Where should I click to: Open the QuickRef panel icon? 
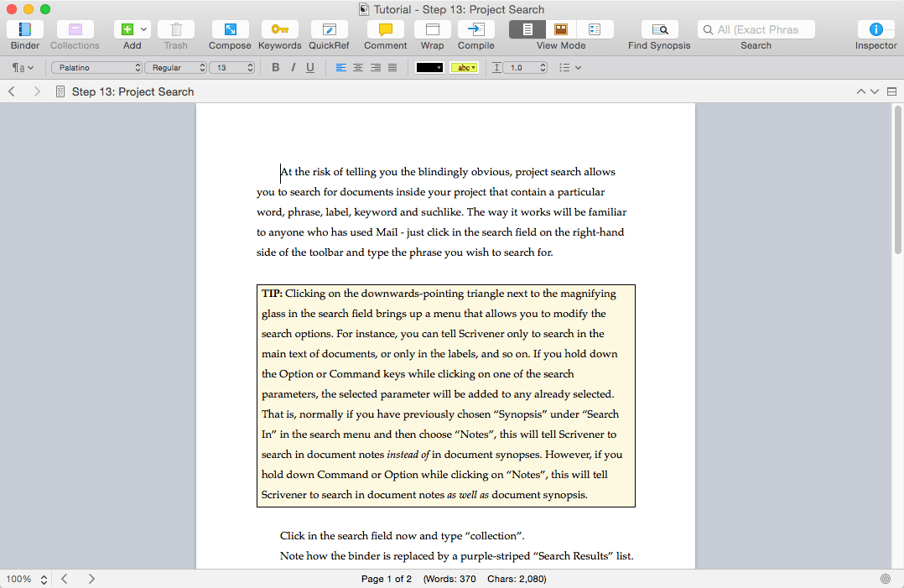(330, 29)
